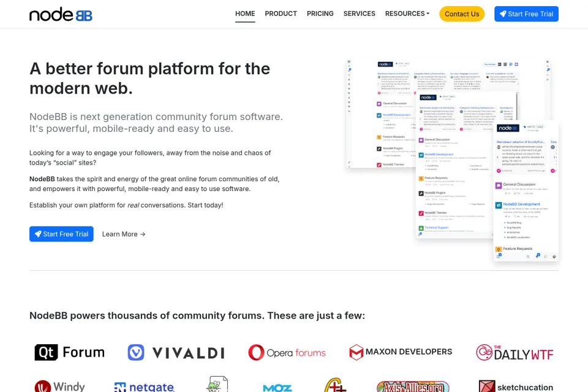Click the bold NodeBB word in paragraph
This screenshot has width=588, height=392.
coord(42,179)
